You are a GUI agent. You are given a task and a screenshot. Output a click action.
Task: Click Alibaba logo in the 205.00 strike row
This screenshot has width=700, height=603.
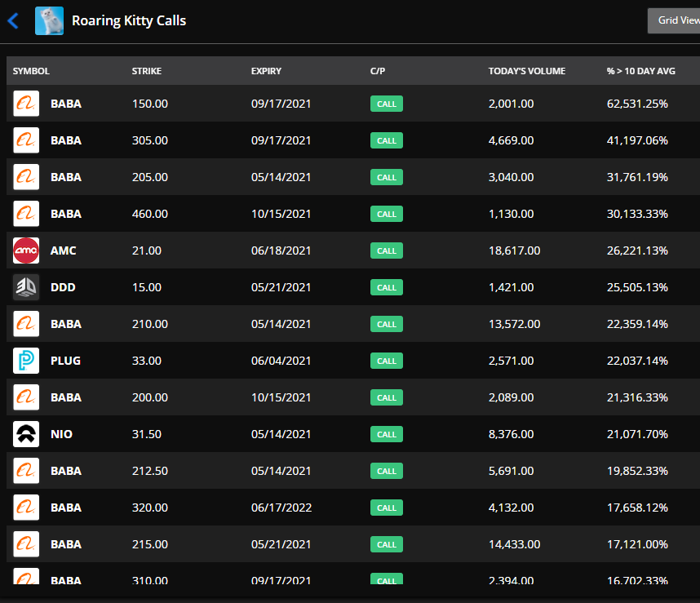tap(26, 177)
